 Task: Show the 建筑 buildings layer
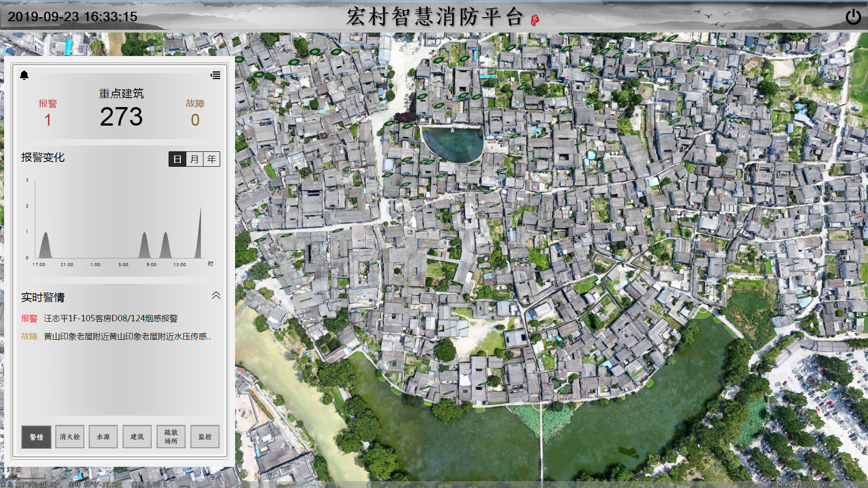137,437
